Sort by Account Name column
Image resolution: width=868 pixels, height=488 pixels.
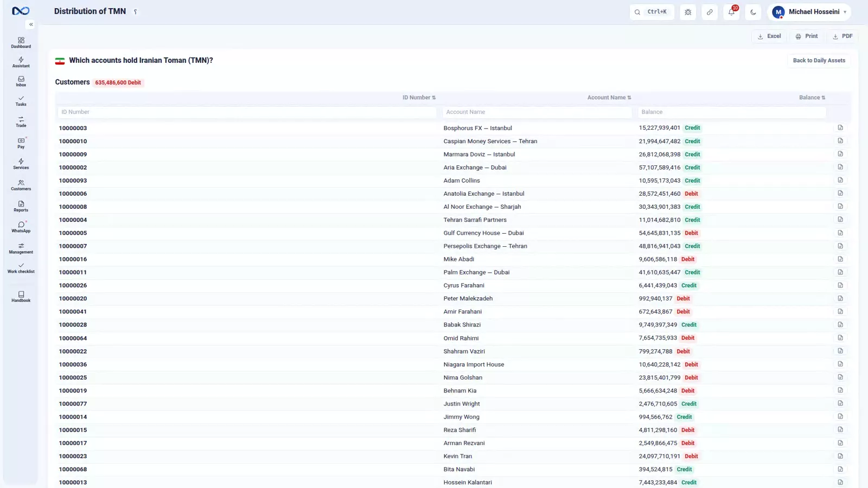pos(609,98)
